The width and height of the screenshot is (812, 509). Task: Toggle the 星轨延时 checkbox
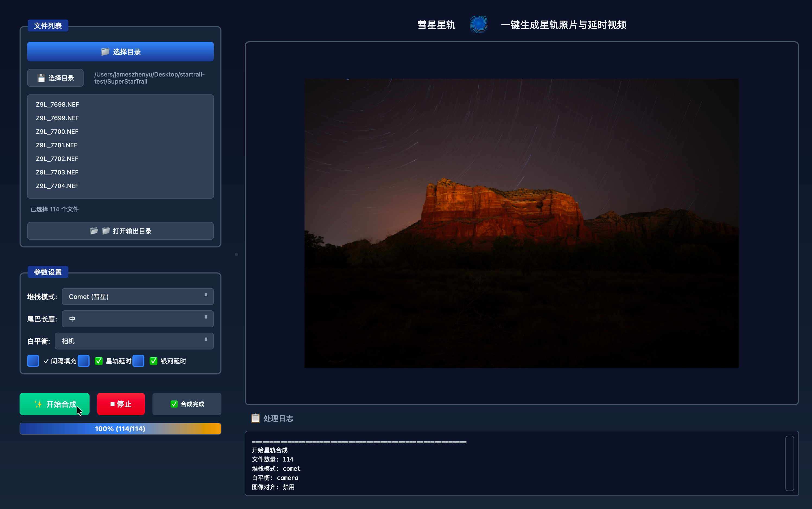[84, 361]
